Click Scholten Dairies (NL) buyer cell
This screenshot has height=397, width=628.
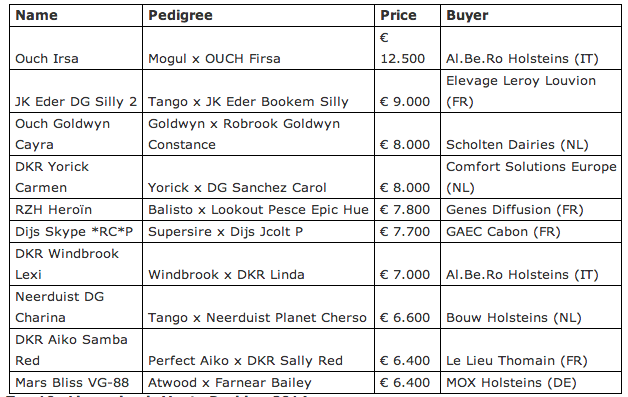click(531, 134)
